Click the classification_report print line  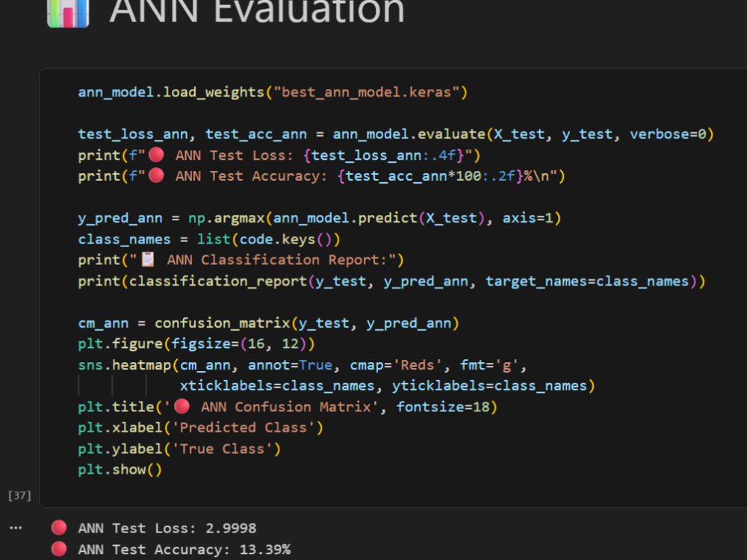(x=391, y=281)
